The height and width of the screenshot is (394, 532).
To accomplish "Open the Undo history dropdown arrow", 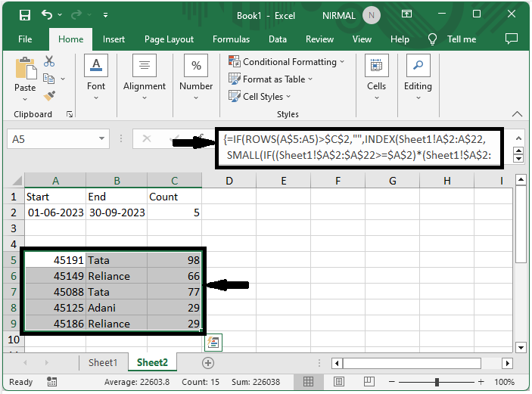I will click(x=60, y=15).
